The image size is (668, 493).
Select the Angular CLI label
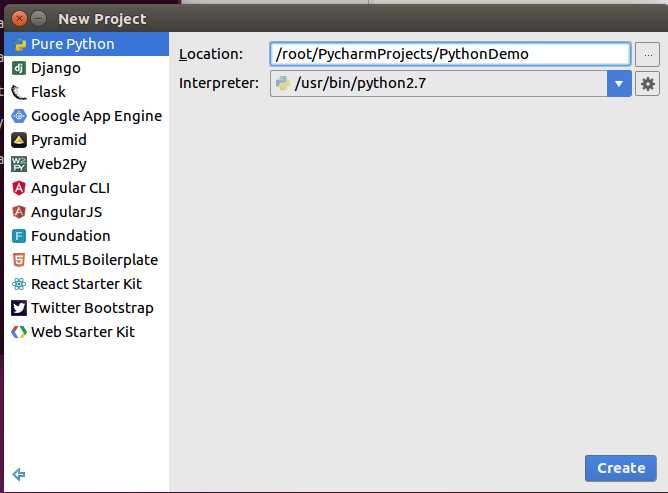(70, 188)
